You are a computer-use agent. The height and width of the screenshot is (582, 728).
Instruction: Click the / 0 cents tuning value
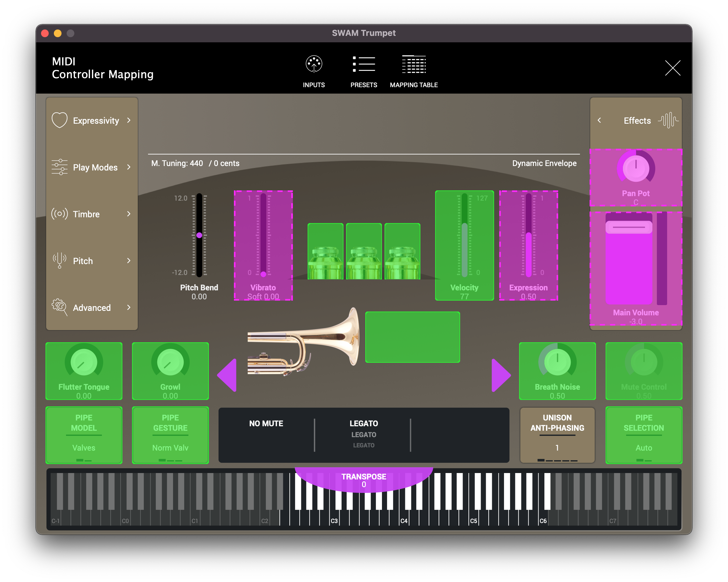click(224, 163)
